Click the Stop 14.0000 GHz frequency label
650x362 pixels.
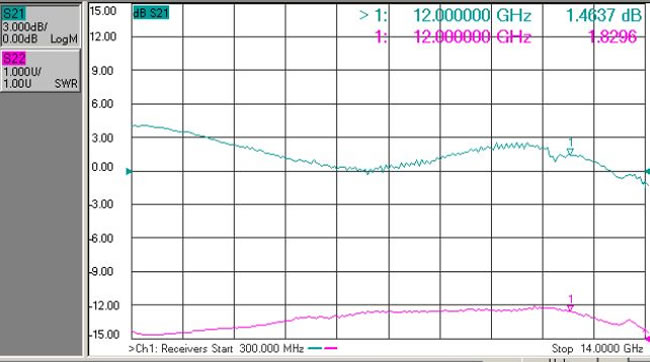click(597, 348)
